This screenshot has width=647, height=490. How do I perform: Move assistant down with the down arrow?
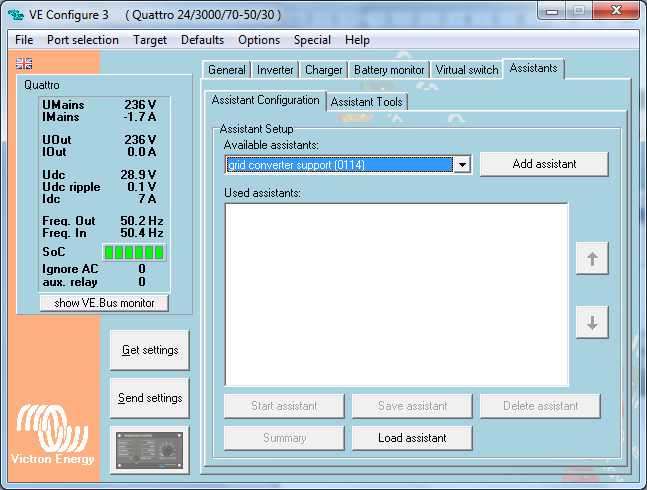click(592, 322)
